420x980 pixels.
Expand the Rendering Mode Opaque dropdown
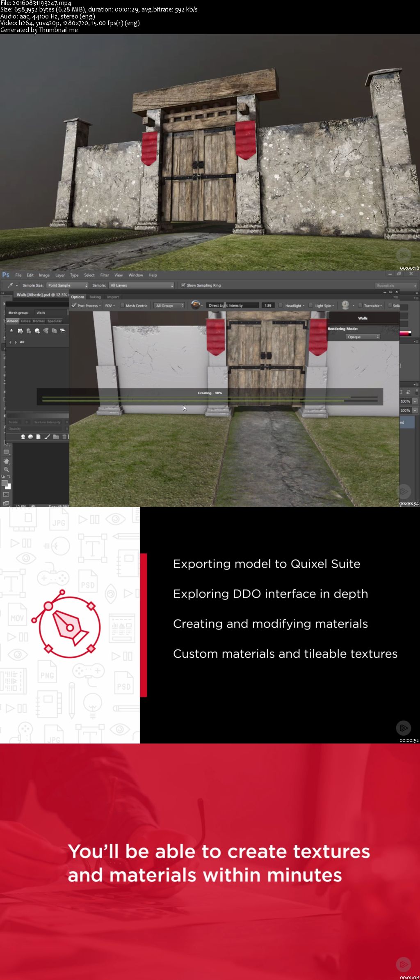pos(363,337)
